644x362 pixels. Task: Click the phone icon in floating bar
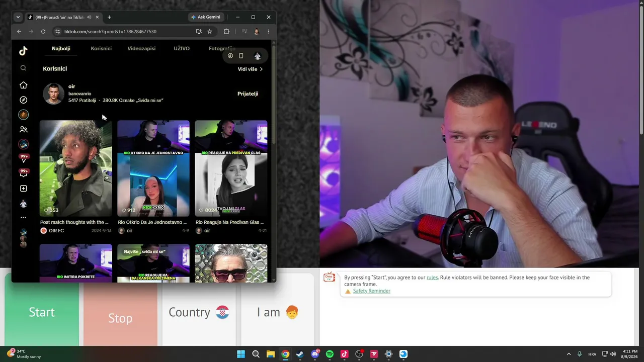pyautogui.click(x=241, y=56)
